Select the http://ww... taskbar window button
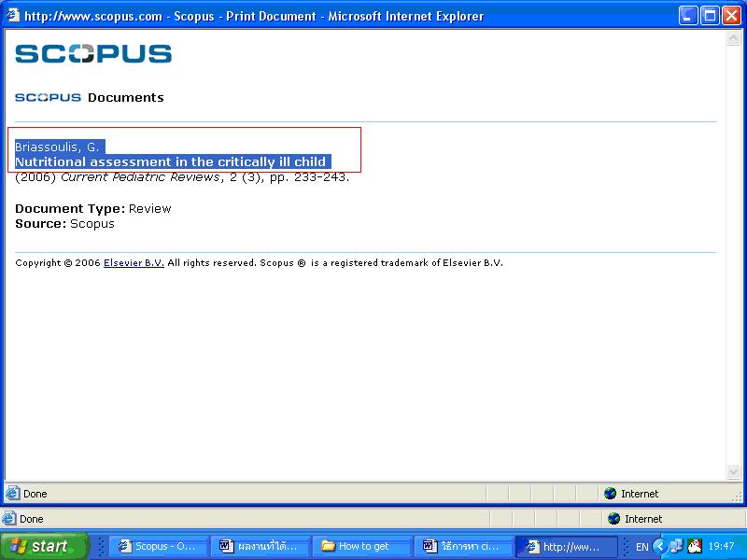 click(x=567, y=546)
